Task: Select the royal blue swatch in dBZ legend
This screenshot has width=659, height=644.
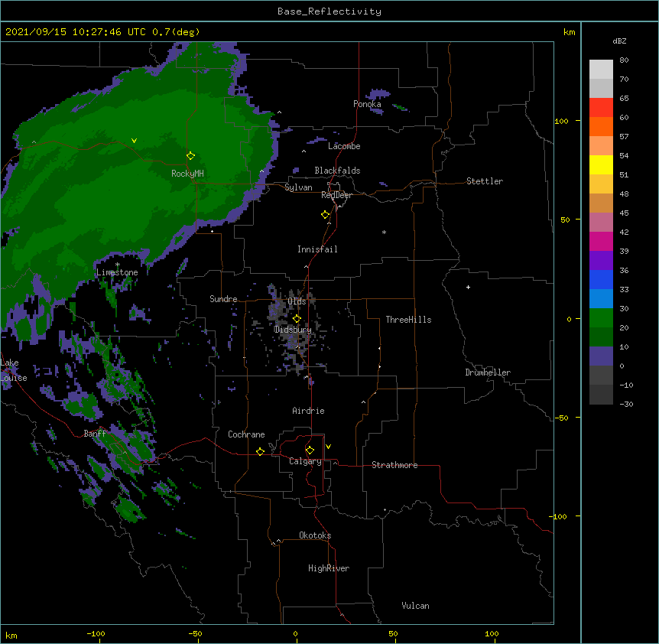Action: (601, 279)
